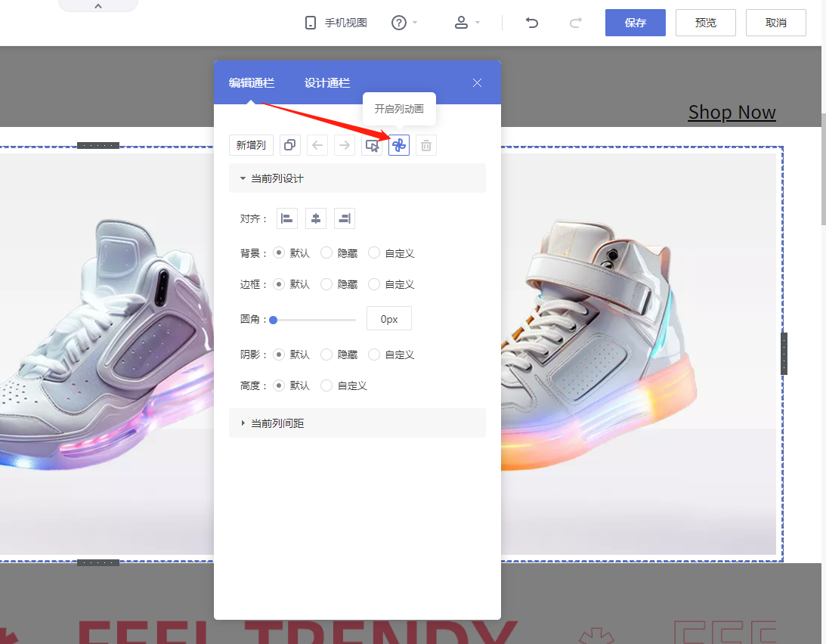Image resolution: width=826 pixels, height=644 pixels.
Task: Collapse the 当前列设计 section
Action: (x=357, y=178)
